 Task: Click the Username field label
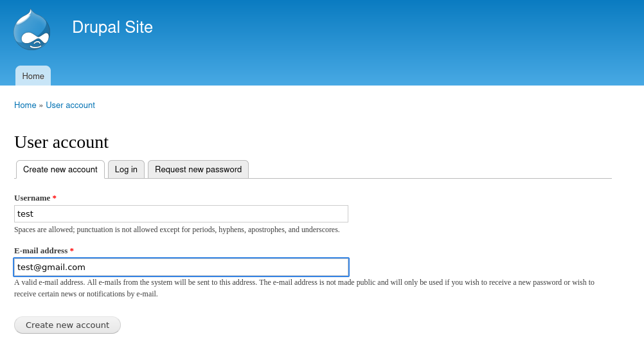(32, 198)
